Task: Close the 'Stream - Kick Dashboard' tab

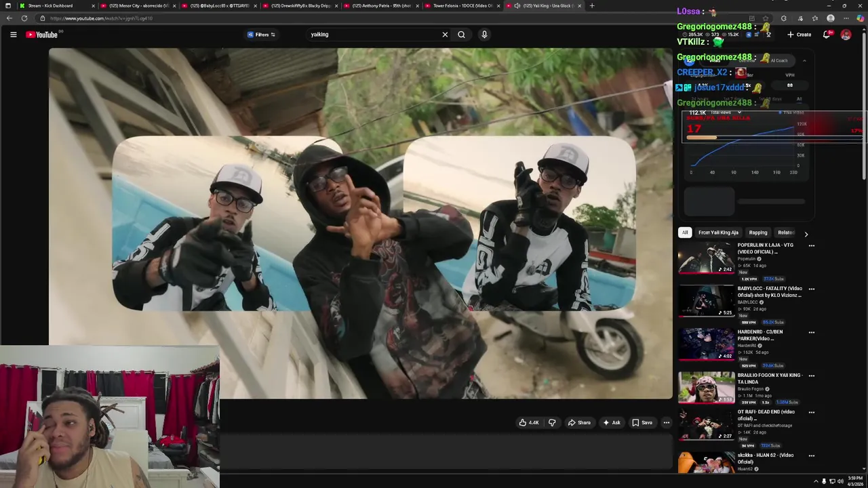Action: pyautogui.click(x=93, y=6)
